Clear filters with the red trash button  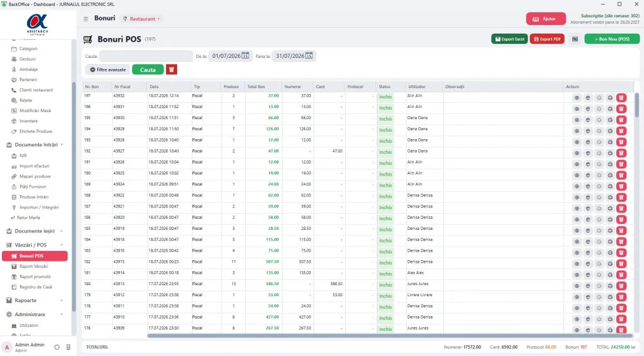click(171, 70)
